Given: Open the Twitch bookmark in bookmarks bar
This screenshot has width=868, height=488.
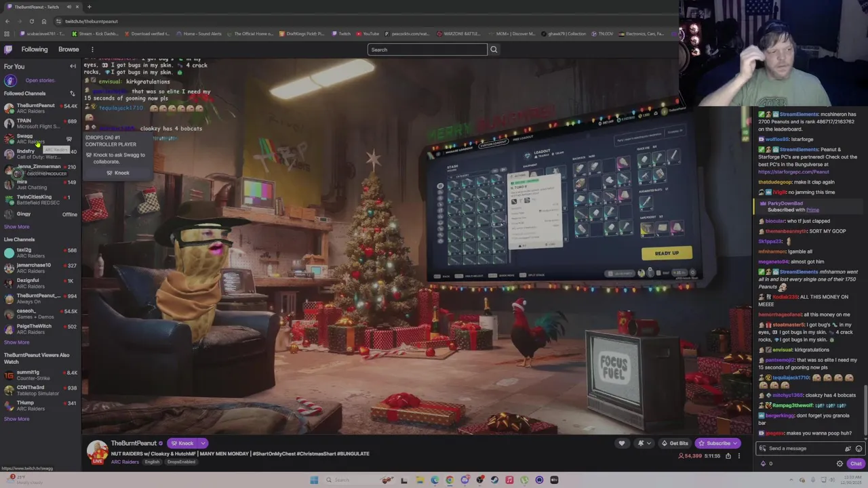Looking at the screenshot, I should pyautogui.click(x=341, y=34).
